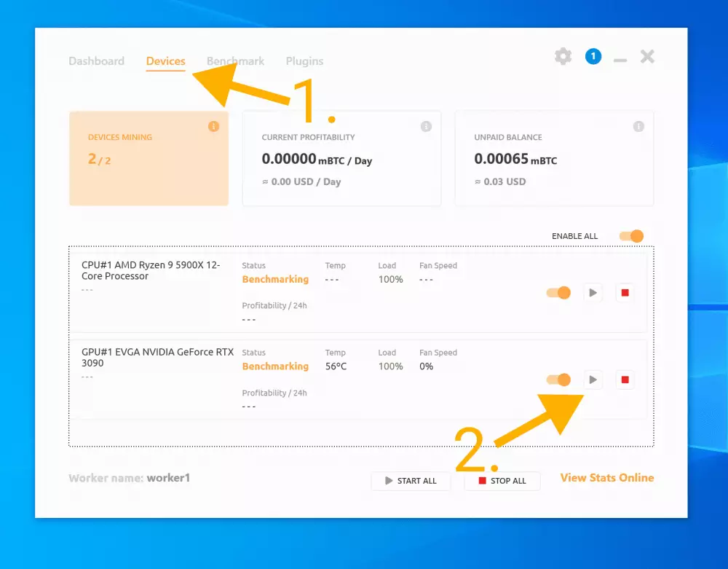728x569 pixels.
Task: Start mining on GPU#1 RTX 3090
Action: 593,380
